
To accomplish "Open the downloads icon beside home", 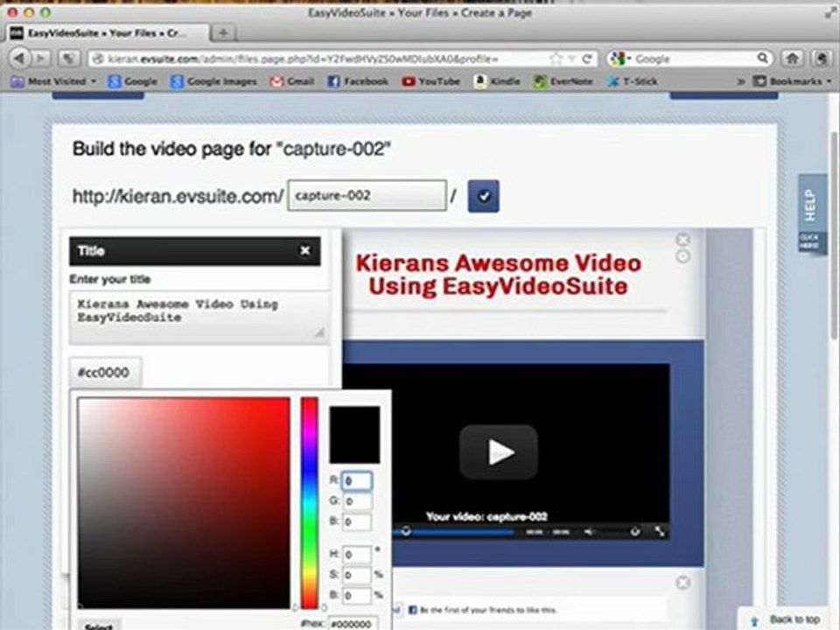I will (x=821, y=58).
